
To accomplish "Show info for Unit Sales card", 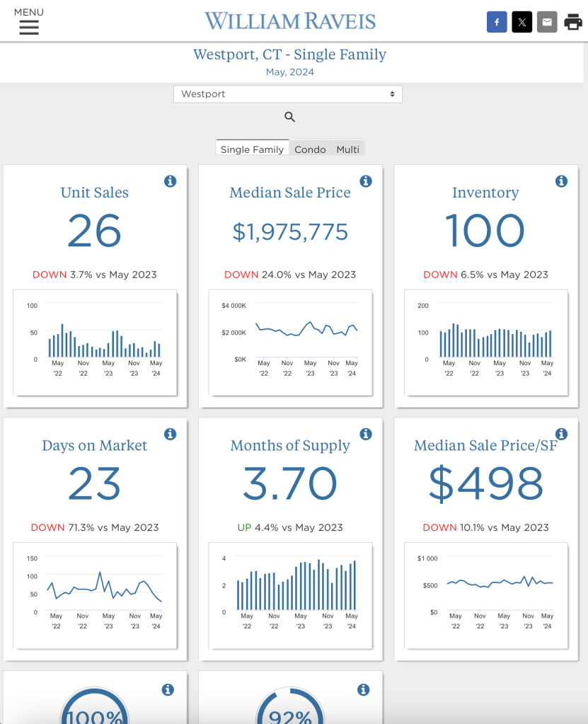I will point(170,182).
